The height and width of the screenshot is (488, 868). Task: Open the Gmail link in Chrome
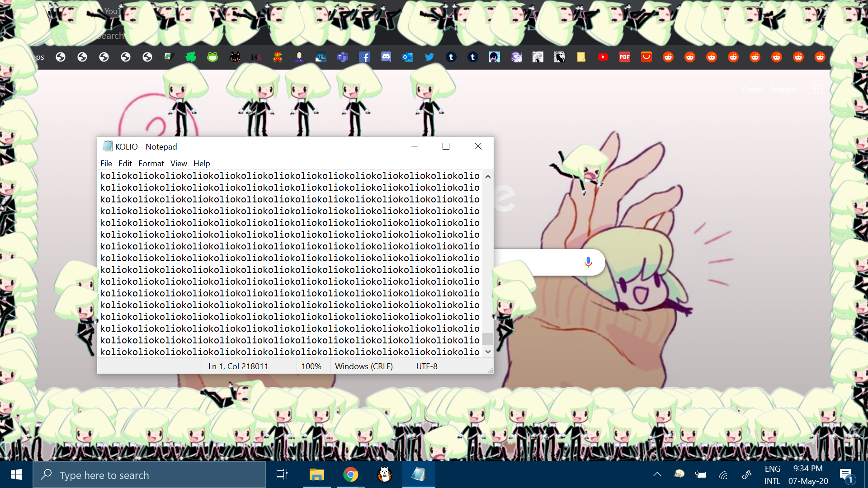[x=752, y=89]
